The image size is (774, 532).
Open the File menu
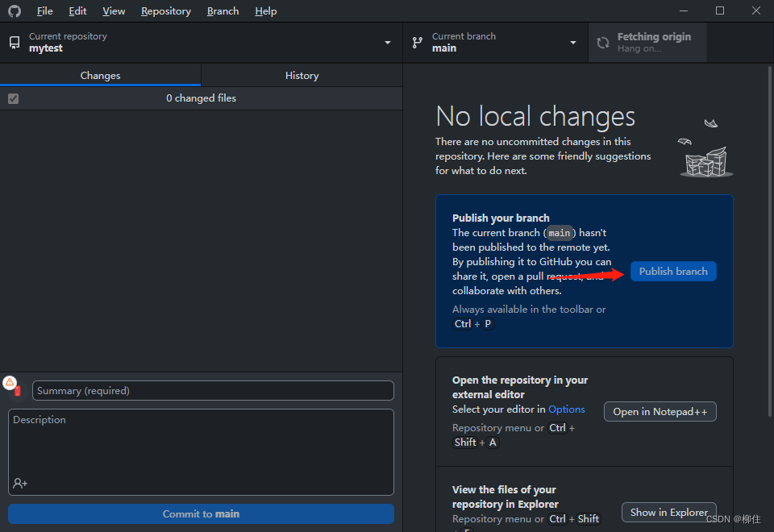(x=44, y=10)
